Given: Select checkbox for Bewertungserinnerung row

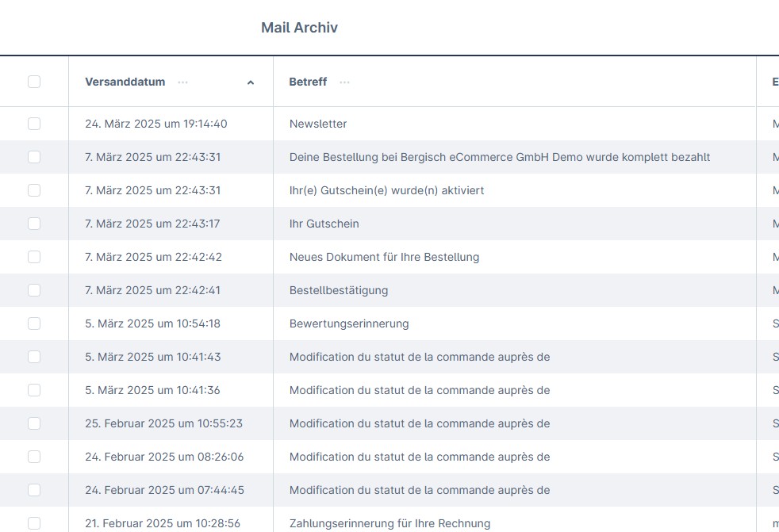Looking at the screenshot, I should (34, 323).
